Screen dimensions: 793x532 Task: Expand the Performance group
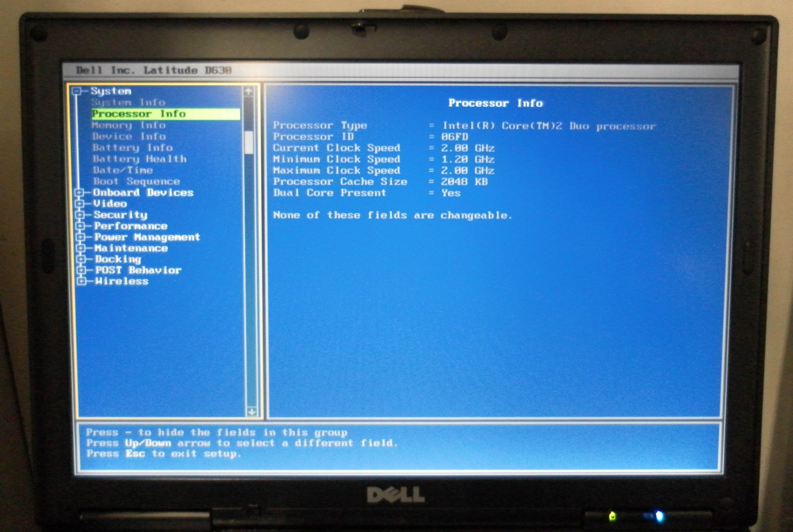81,226
